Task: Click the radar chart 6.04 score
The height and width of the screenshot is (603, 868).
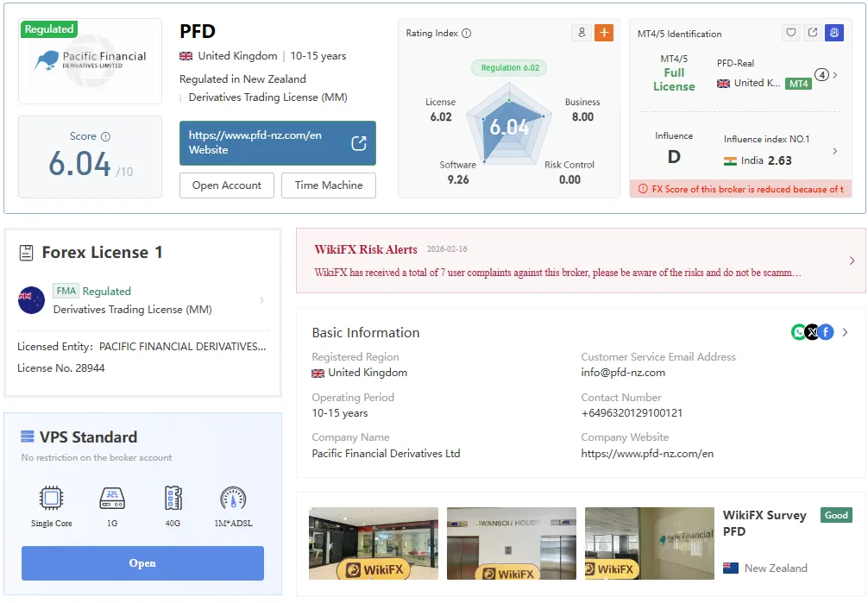Action: (509, 127)
